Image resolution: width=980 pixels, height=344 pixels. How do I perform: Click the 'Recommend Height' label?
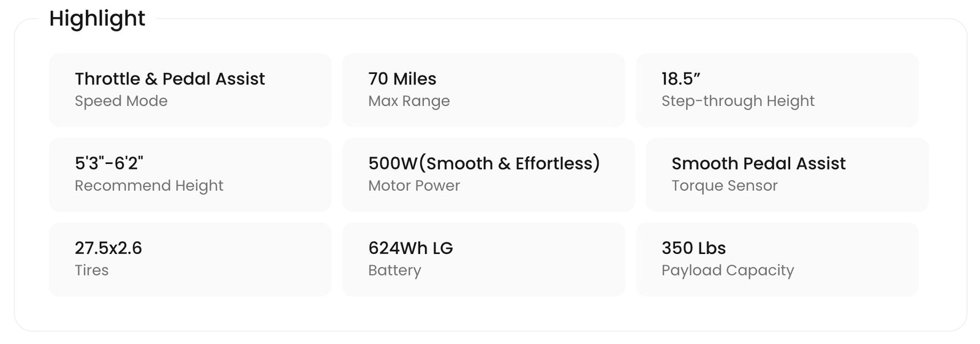pyautogui.click(x=149, y=185)
